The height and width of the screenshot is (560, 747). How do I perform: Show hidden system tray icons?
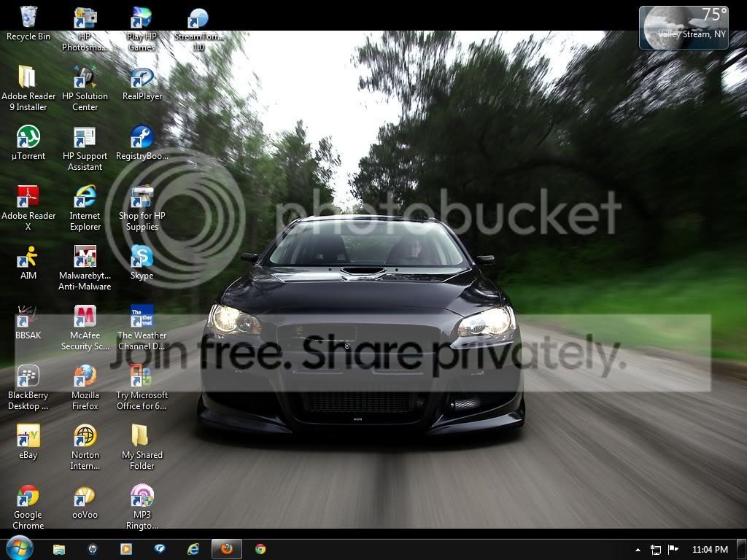(x=638, y=550)
